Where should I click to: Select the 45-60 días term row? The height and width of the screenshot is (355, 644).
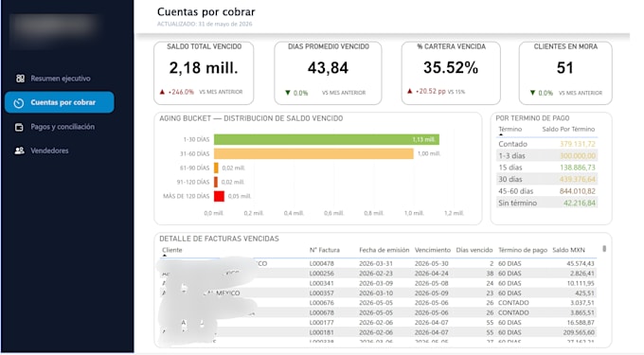[546, 191]
